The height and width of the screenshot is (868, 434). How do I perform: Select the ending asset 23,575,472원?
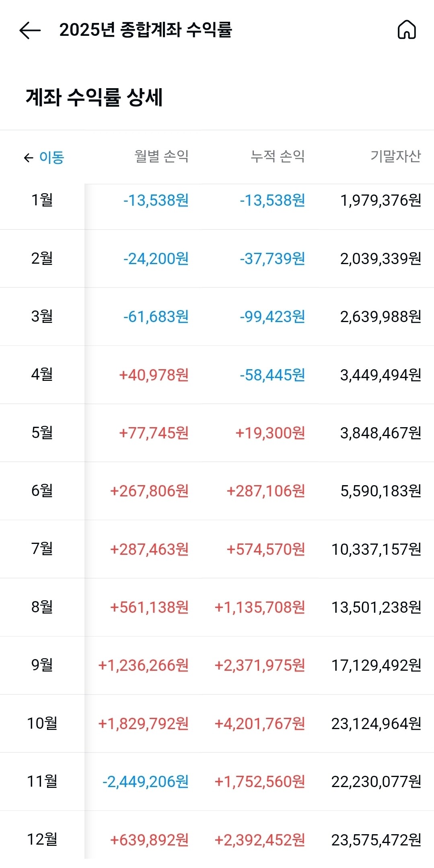pos(376,840)
